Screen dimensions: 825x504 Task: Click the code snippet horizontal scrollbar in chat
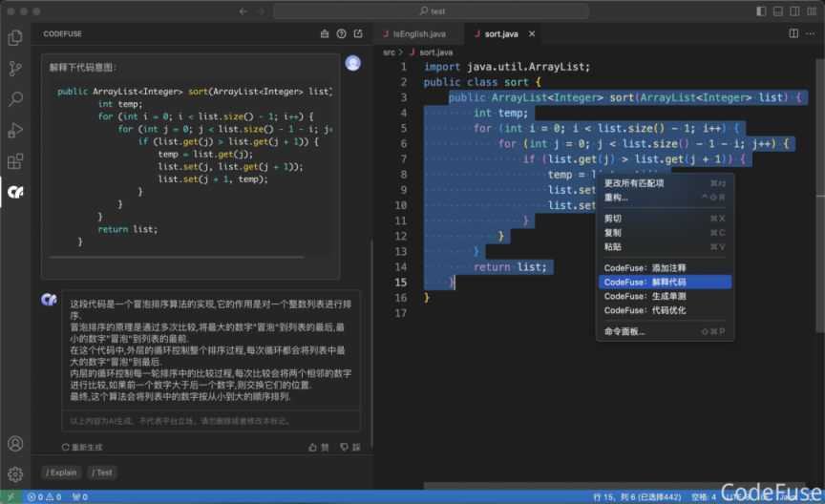coord(177,258)
